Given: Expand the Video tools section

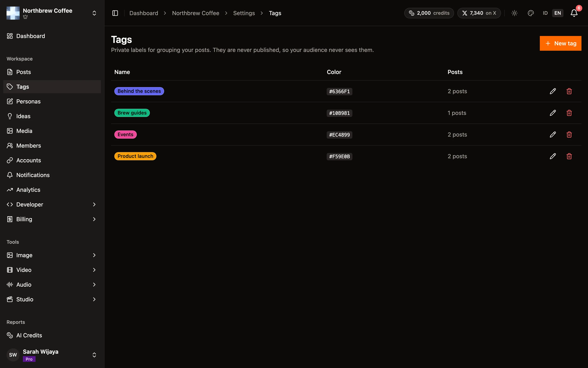Looking at the screenshot, I should point(52,270).
